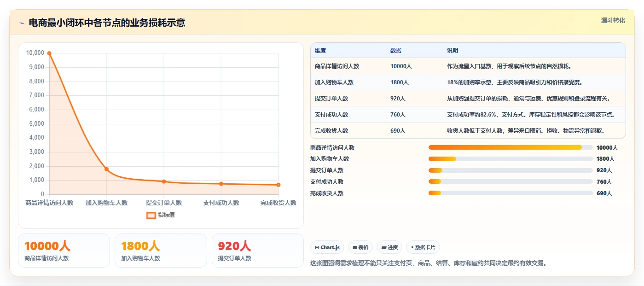Click the 支付成功人数 progress bar

[x=511, y=182]
